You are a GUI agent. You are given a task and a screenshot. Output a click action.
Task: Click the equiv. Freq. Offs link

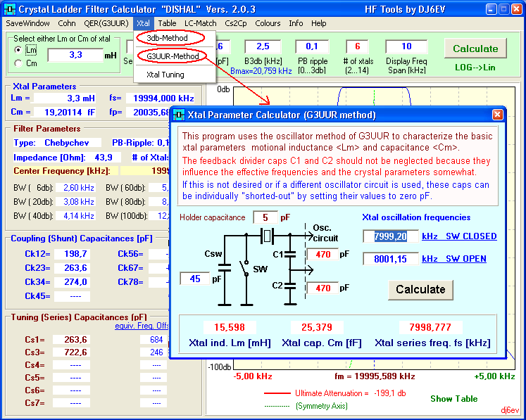click(x=142, y=326)
